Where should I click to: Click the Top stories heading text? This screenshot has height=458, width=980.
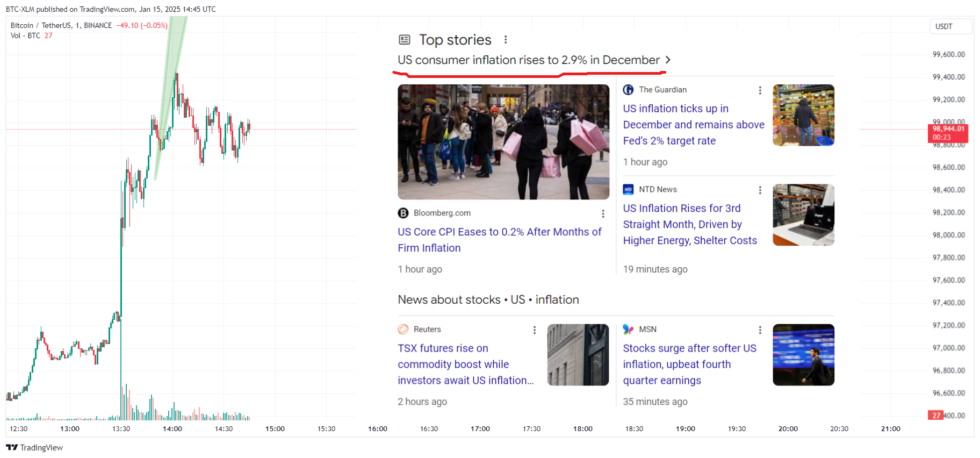point(455,40)
